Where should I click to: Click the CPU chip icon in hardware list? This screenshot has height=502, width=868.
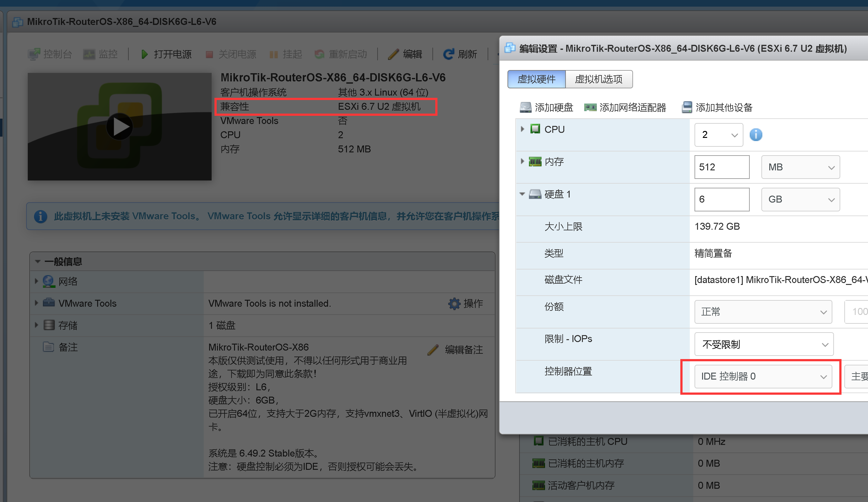[535, 129]
